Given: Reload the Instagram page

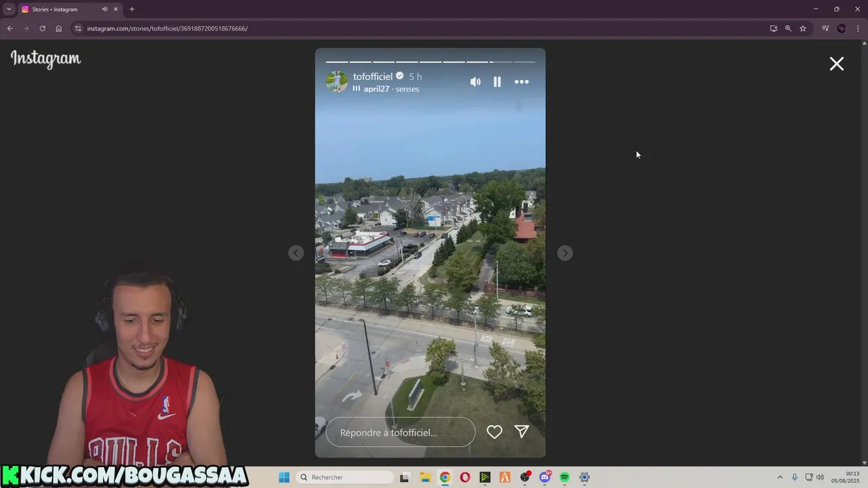Looking at the screenshot, I should (x=42, y=28).
